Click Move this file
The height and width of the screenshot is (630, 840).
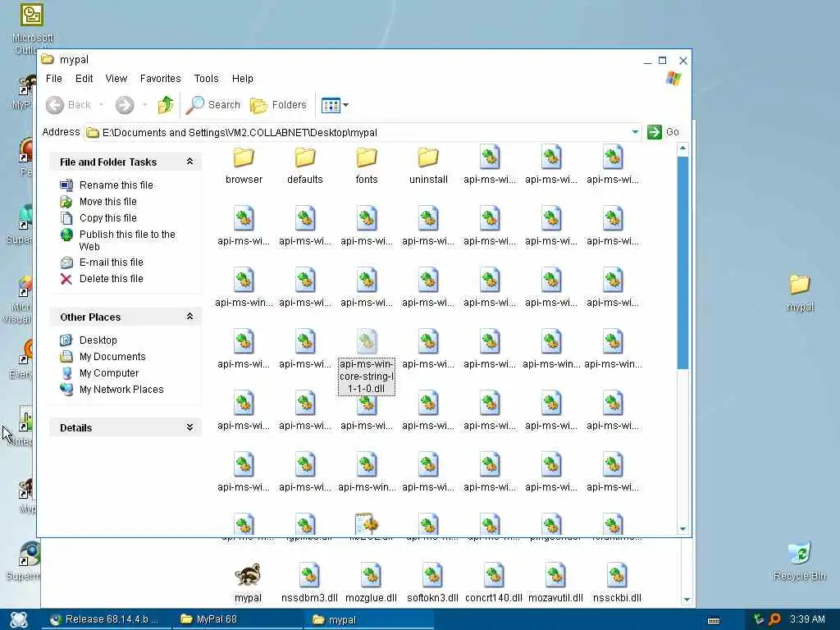click(98, 202)
